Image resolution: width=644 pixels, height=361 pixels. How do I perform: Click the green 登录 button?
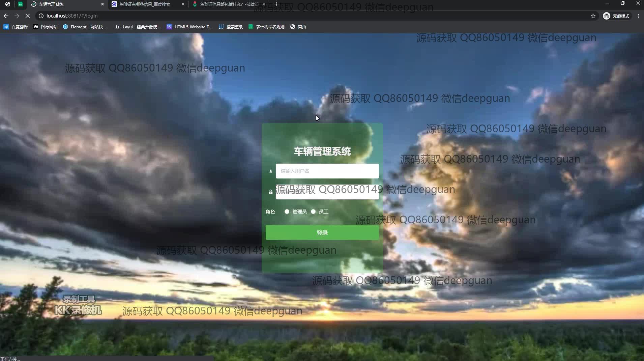(x=322, y=232)
